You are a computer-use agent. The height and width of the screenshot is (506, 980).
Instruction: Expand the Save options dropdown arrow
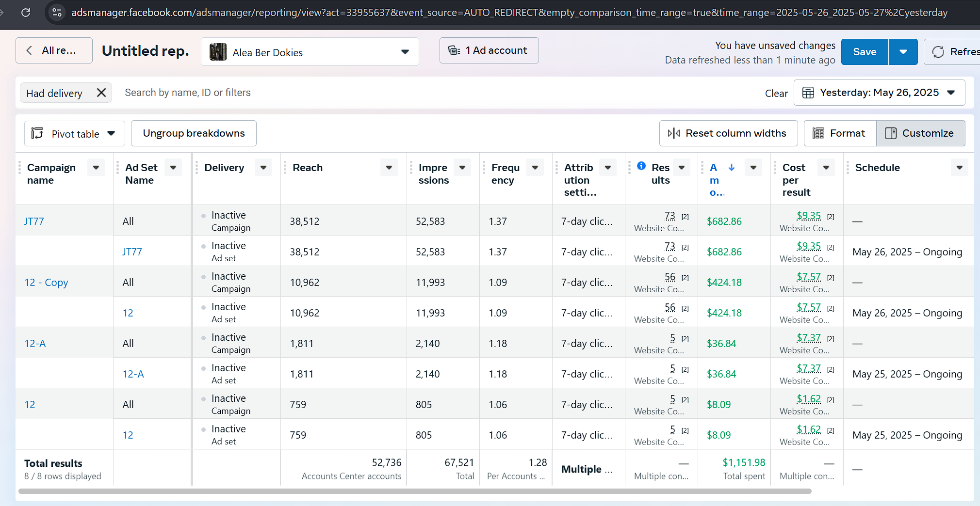point(903,52)
